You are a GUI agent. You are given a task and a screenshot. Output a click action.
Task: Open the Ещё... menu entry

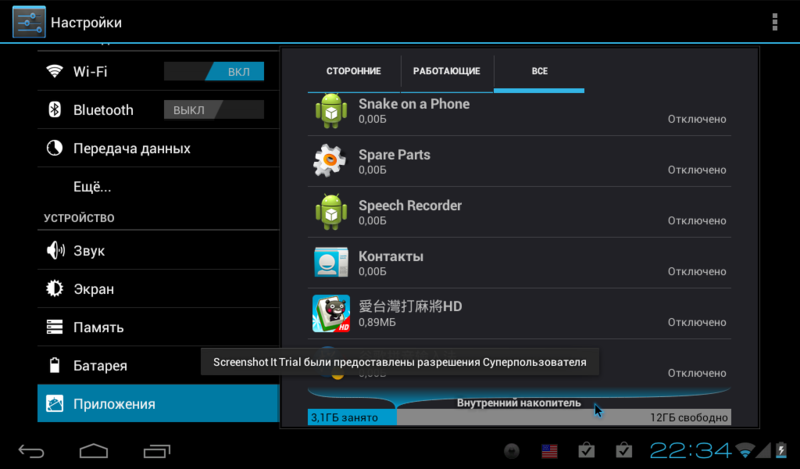[158, 186]
